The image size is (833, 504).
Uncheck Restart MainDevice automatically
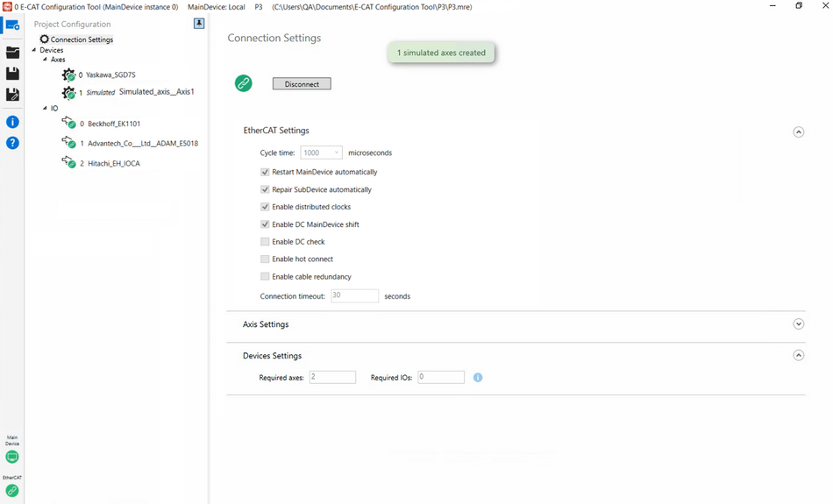266,172
